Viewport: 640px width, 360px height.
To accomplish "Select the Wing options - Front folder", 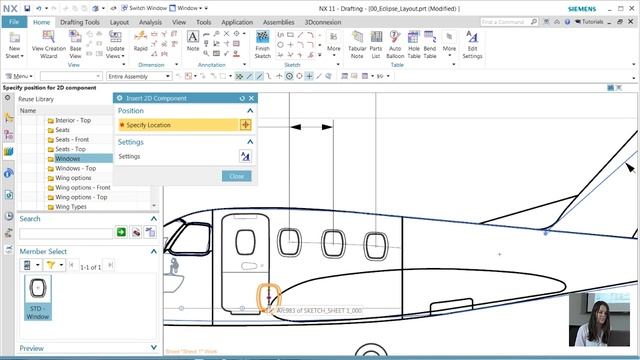I will (83, 188).
